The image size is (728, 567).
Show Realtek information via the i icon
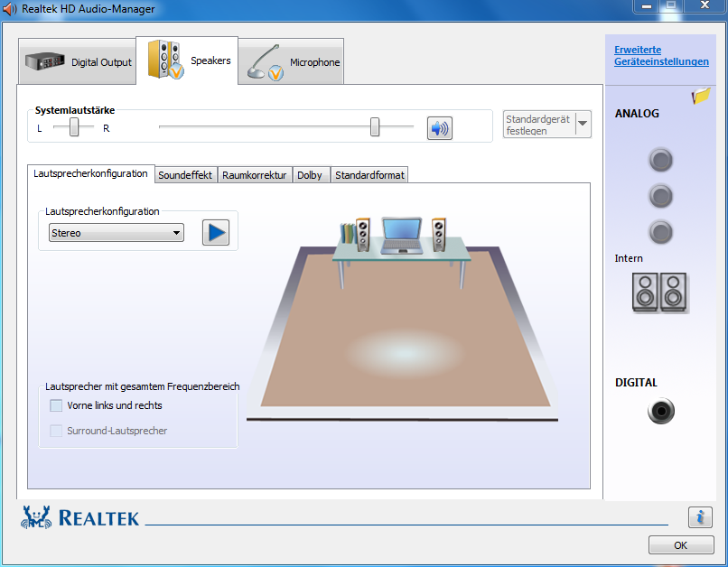pyautogui.click(x=700, y=517)
